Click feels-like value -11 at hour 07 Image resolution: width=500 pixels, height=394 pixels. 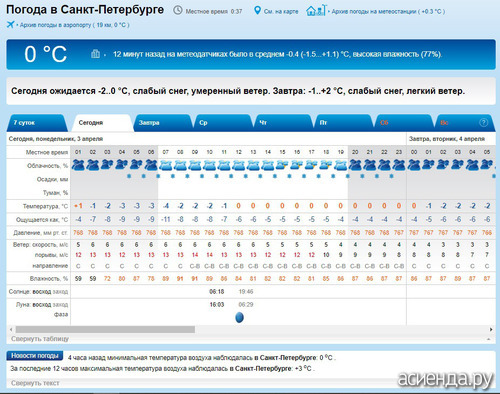166,219
